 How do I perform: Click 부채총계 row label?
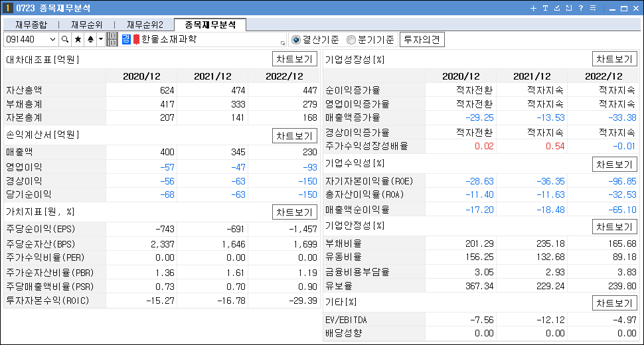tap(24, 104)
